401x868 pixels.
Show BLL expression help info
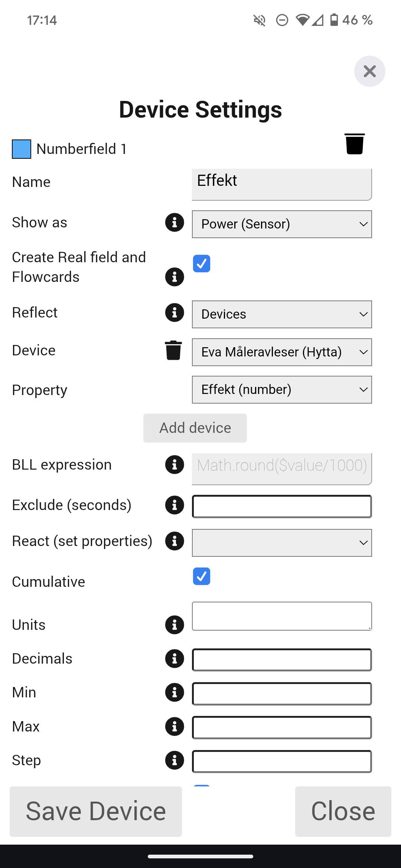[x=175, y=465]
